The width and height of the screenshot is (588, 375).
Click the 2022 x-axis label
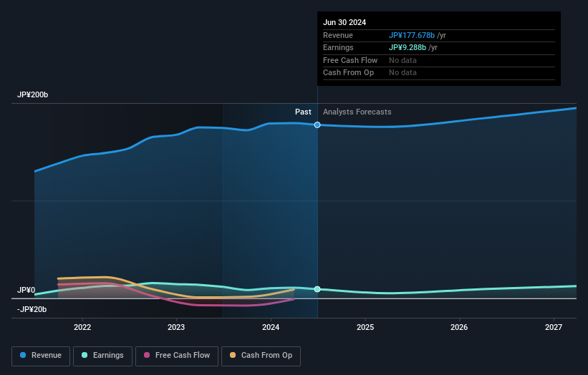pos(82,328)
